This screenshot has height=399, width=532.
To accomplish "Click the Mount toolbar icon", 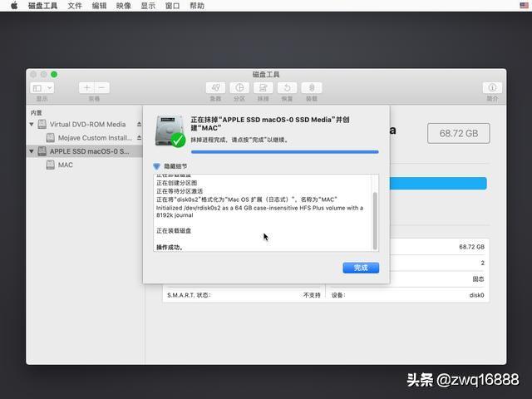I will (x=312, y=88).
